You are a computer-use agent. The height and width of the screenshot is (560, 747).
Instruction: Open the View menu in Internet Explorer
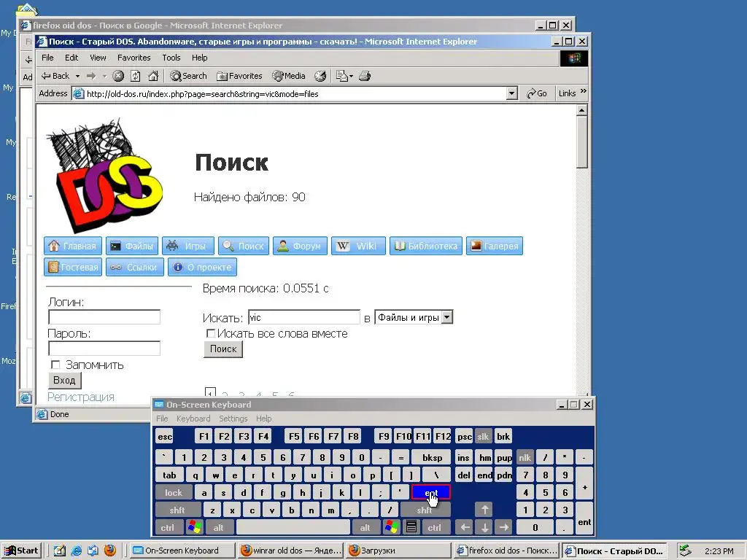tap(98, 58)
